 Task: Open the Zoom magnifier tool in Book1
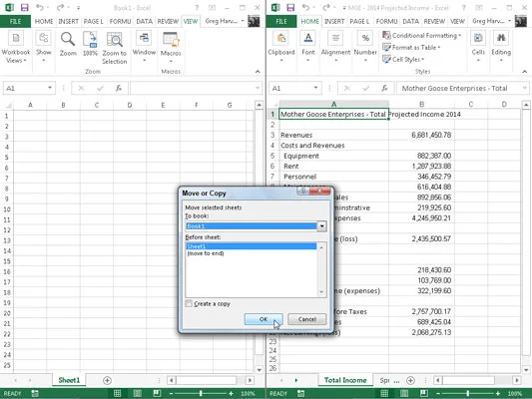click(68, 44)
